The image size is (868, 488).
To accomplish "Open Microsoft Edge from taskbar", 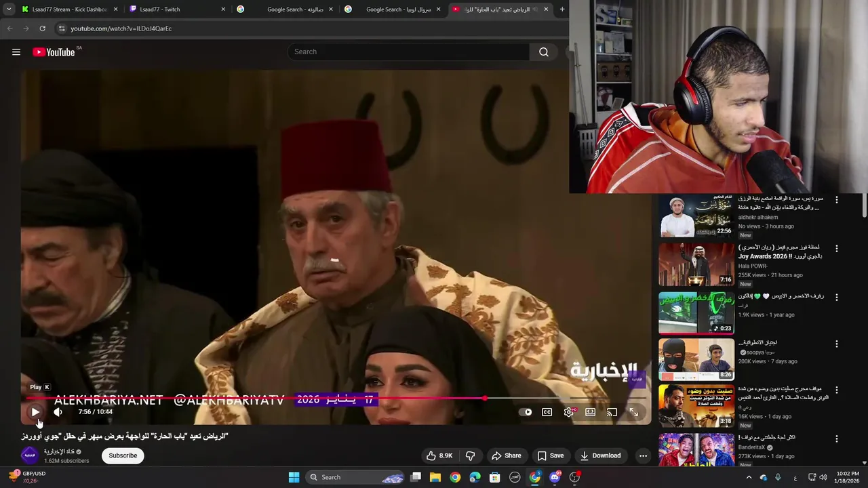I will point(475,477).
